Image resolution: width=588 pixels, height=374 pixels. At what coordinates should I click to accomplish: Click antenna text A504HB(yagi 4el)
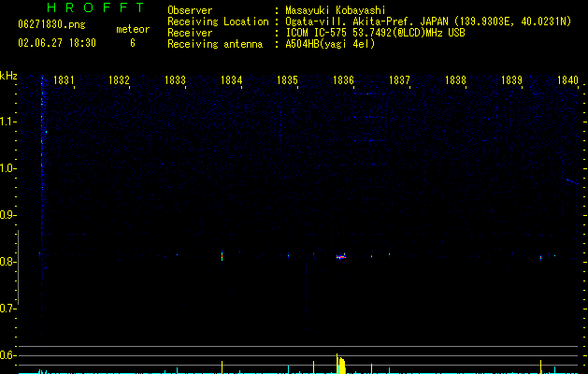coord(330,44)
